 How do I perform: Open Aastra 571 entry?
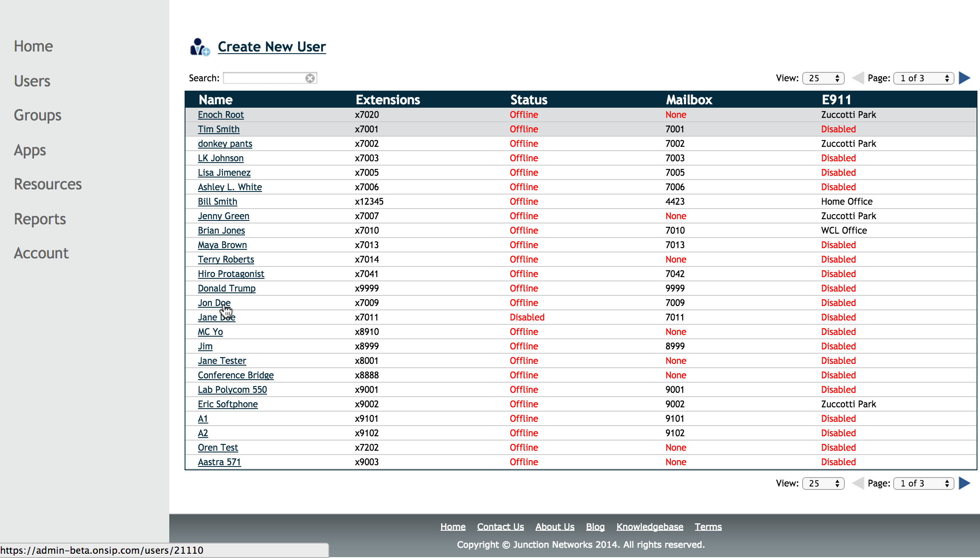pyautogui.click(x=219, y=462)
